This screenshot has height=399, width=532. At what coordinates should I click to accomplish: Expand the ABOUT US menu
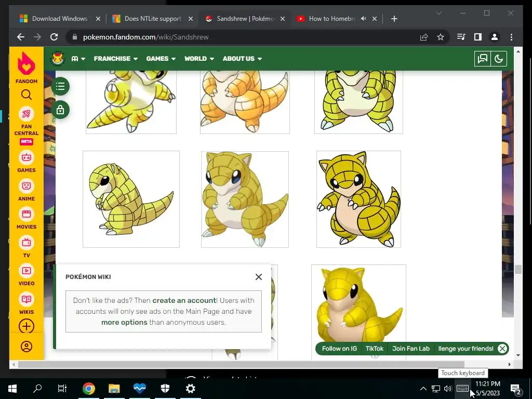click(242, 59)
